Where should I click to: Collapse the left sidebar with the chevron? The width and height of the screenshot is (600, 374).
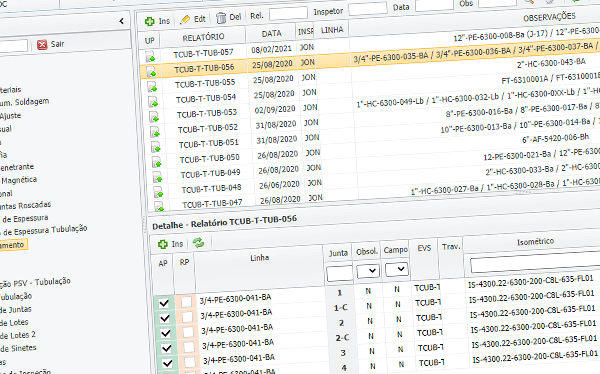(x=121, y=21)
